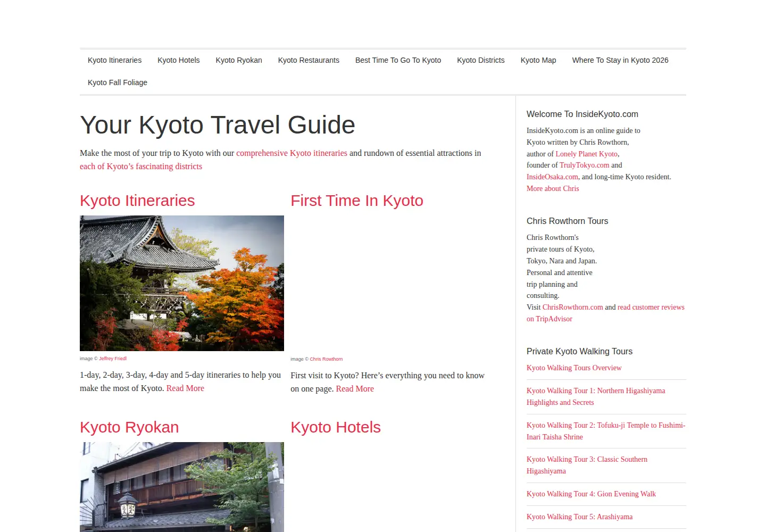Click the "Welcome To InsideKyoto.com" sidebar heading
Viewport: 766px width, 532px height.
coord(582,114)
